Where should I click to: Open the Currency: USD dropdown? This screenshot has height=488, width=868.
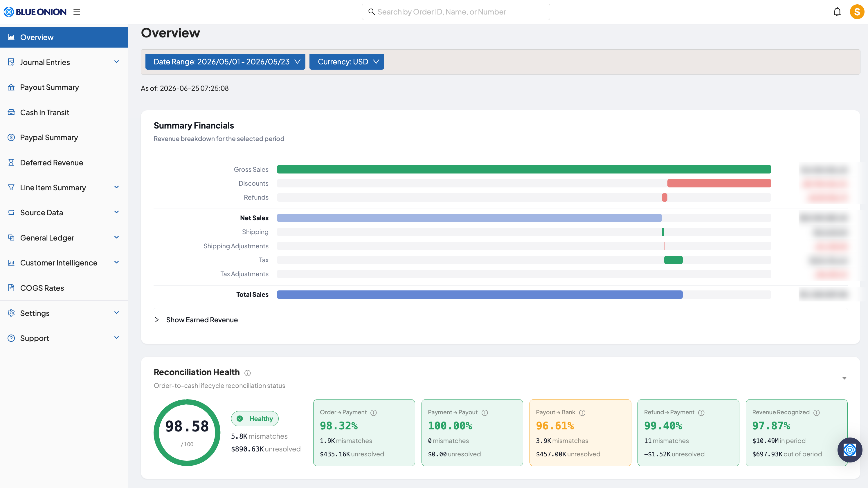pos(346,62)
